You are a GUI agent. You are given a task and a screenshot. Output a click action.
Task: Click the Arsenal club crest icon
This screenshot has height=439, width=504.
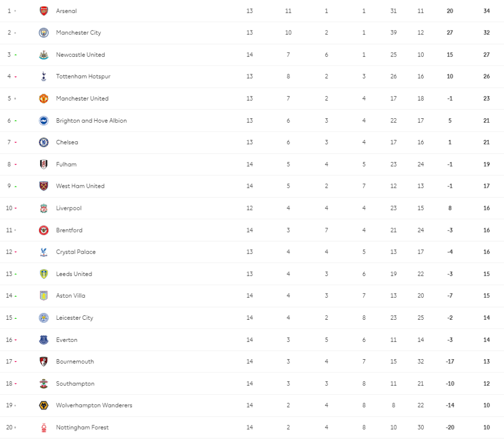pyautogui.click(x=44, y=11)
